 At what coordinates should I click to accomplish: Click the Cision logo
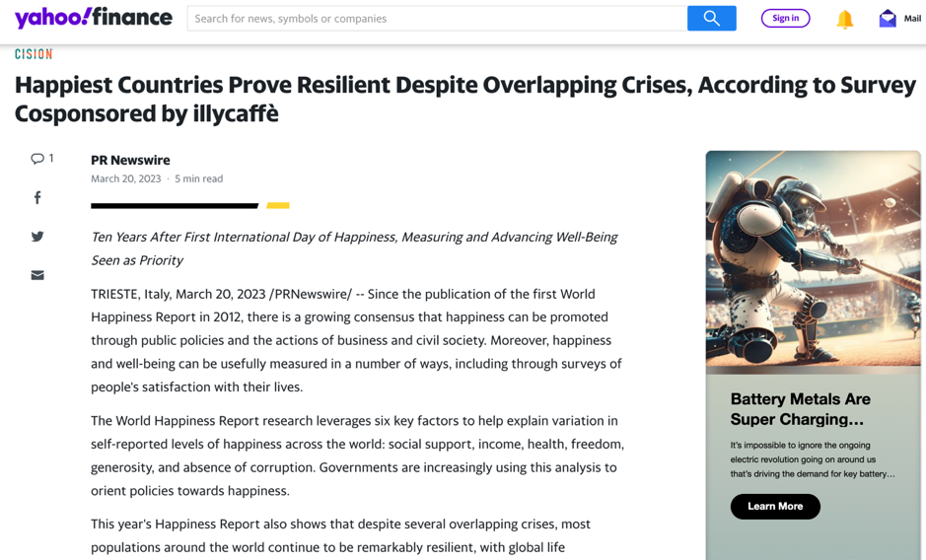(x=34, y=54)
